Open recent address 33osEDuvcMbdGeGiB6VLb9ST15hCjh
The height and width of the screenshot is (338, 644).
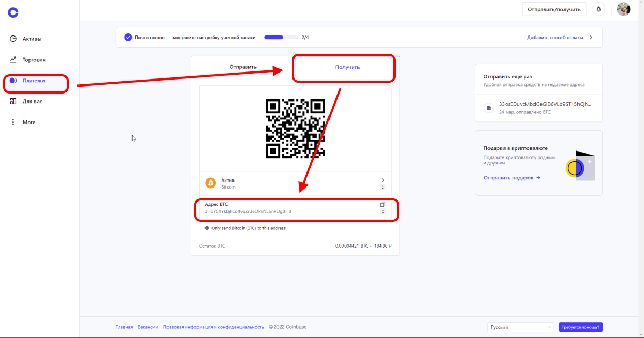tap(545, 104)
